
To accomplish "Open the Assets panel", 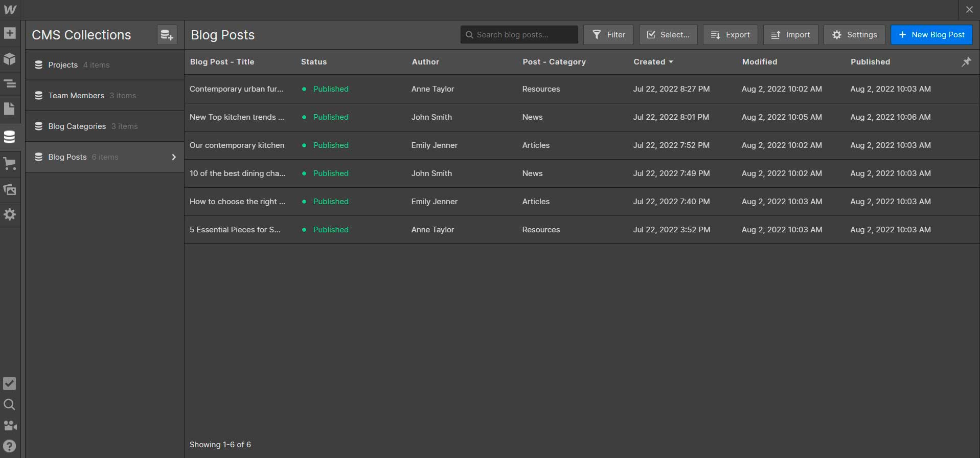I will tap(10, 189).
